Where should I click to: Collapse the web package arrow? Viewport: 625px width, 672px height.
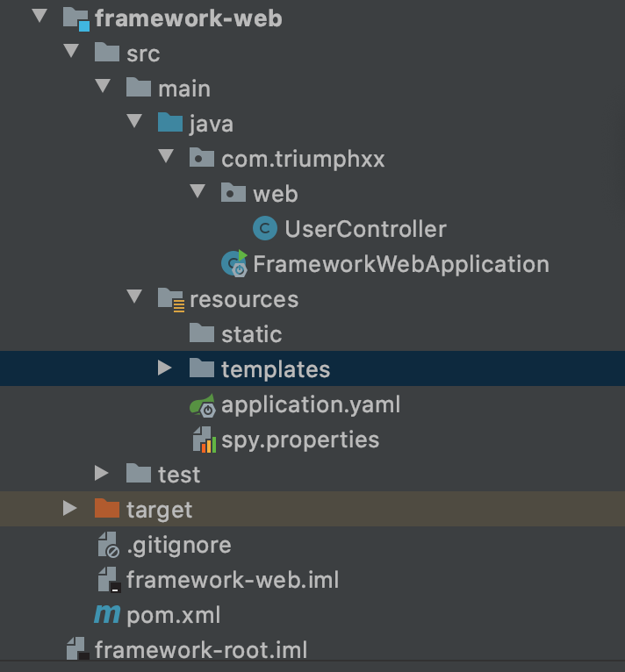coord(197,193)
